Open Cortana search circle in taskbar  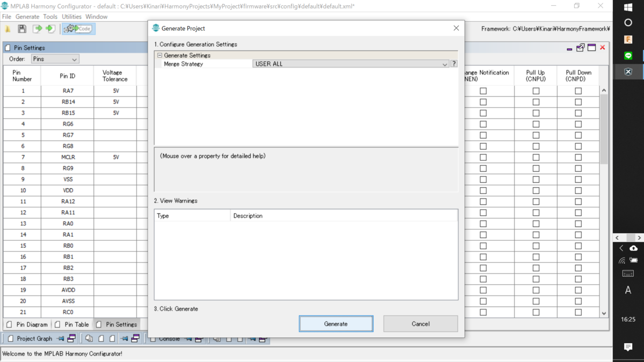click(x=628, y=23)
